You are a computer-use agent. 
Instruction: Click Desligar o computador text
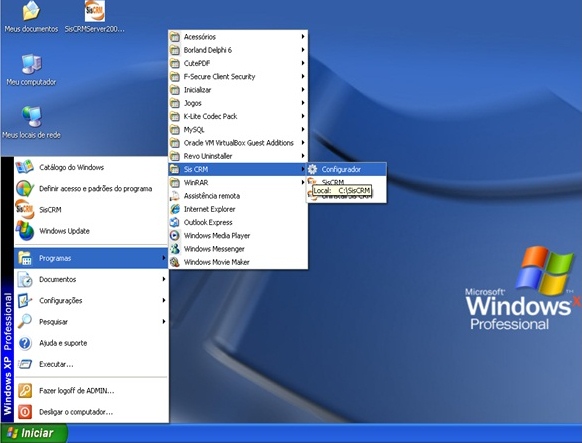(x=76, y=412)
